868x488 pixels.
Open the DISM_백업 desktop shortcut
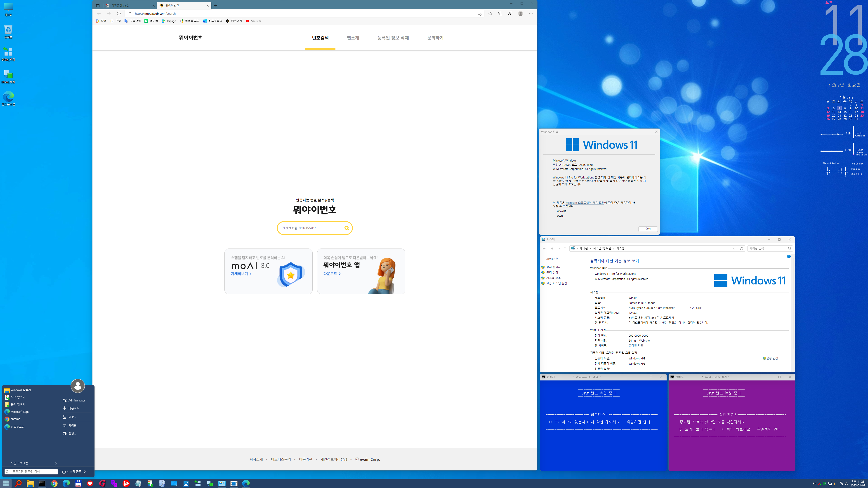[x=8, y=54]
